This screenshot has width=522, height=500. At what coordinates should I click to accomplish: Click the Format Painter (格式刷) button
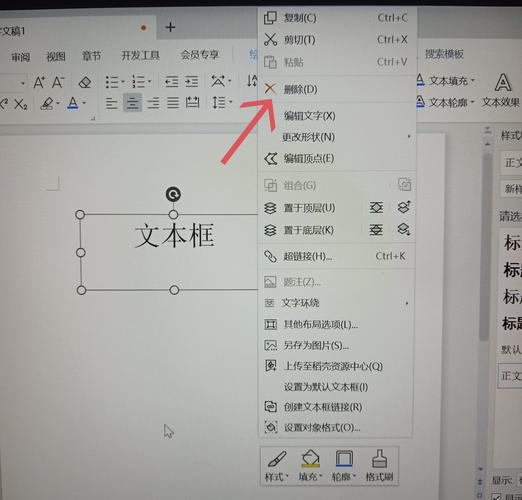point(379,466)
